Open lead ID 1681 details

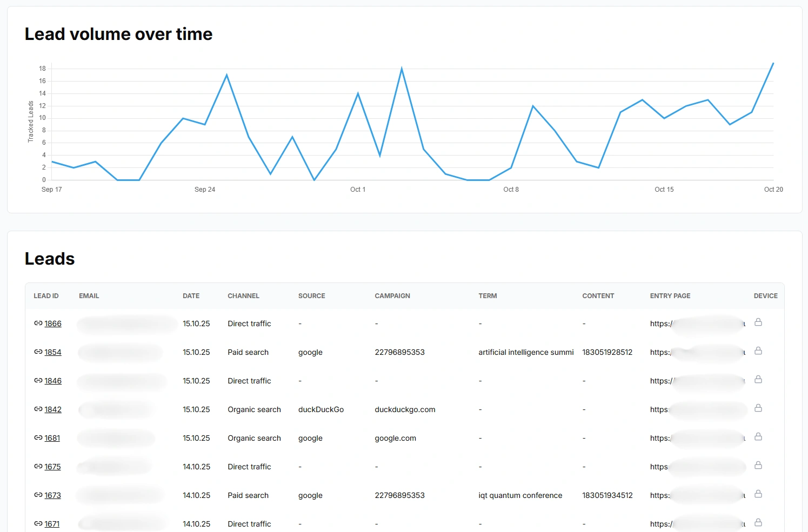click(x=52, y=438)
